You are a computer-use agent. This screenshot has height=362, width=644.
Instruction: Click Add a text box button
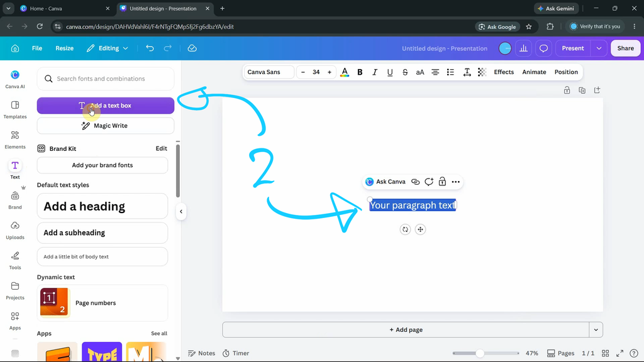106,106
